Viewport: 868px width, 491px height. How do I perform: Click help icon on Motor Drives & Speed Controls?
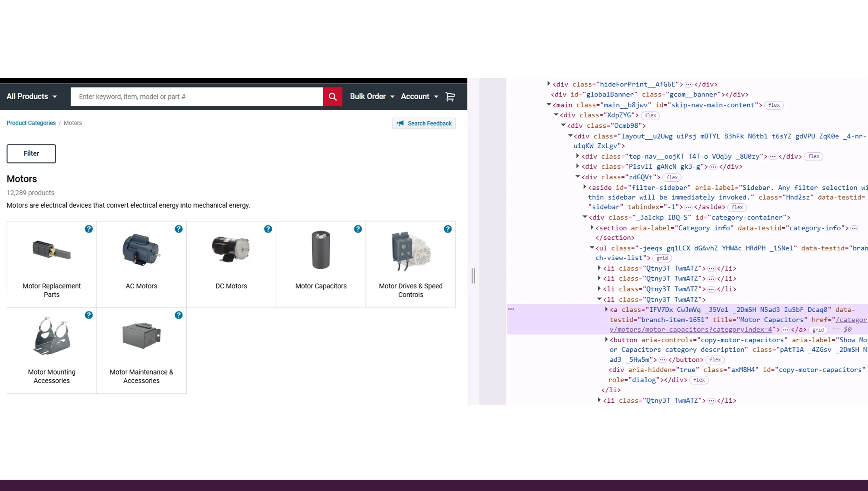[x=448, y=229]
